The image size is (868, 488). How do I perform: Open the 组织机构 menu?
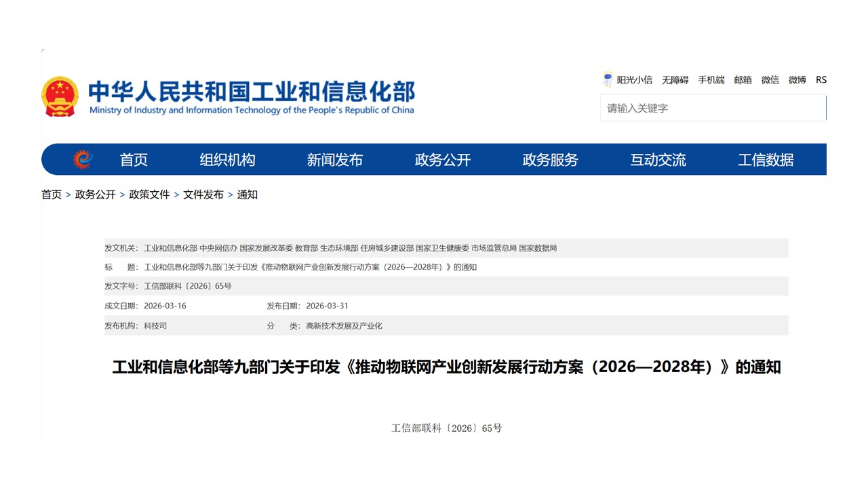[x=227, y=160]
